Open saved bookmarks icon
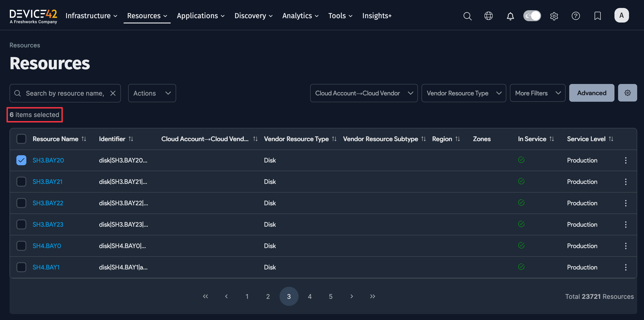Screen dimensions: 644x320 pyautogui.click(x=597, y=16)
